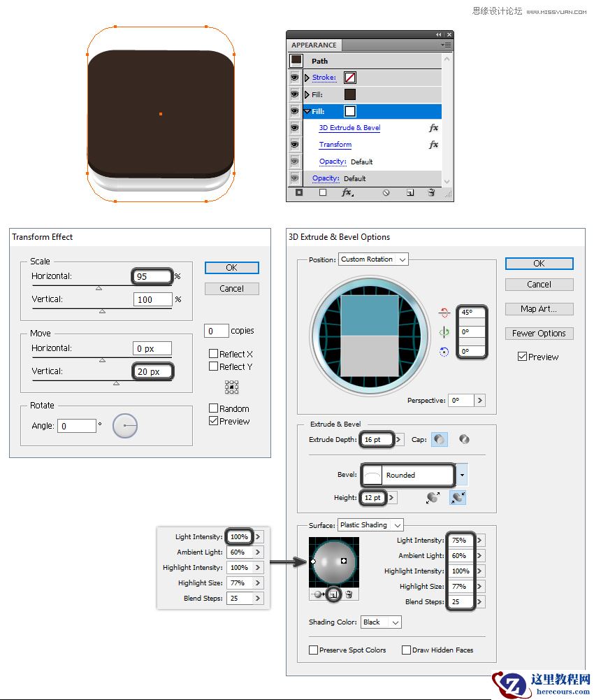594x700 pixels.
Task: Toggle visibility of the dark Fill row
Action: point(294,94)
